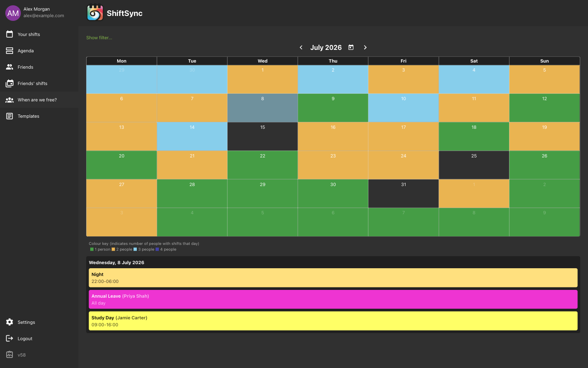Select calendar day 14 July
The height and width of the screenshot is (368, 588).
pos(192,137)
